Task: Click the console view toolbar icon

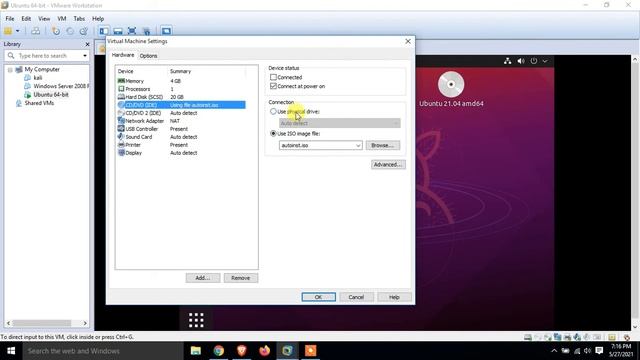Action: pos(166,31)
